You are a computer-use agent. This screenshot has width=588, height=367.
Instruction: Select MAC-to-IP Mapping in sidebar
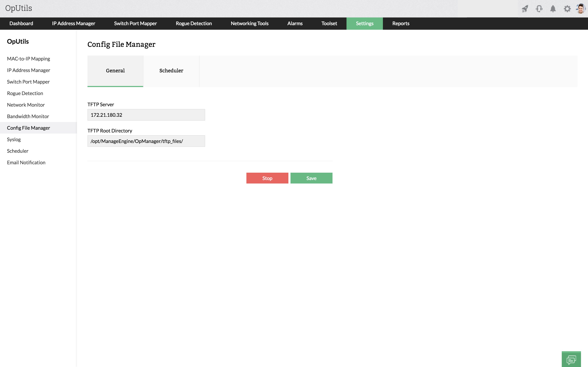(28, 59)
